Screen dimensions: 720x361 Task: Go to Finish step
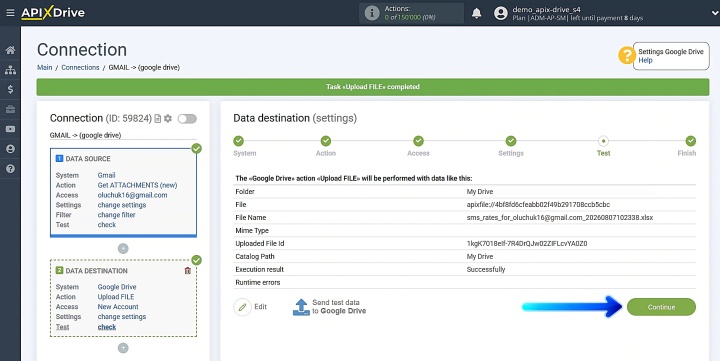tap(691, 141)
